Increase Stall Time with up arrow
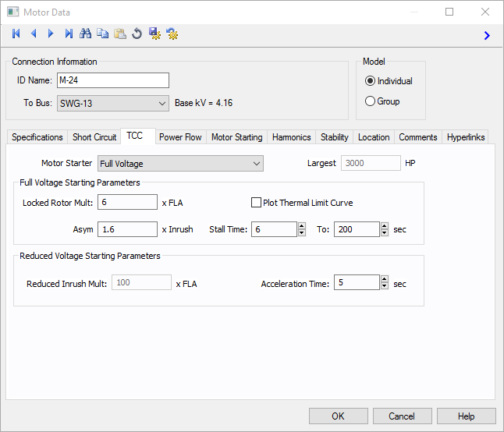 (302, 226)
